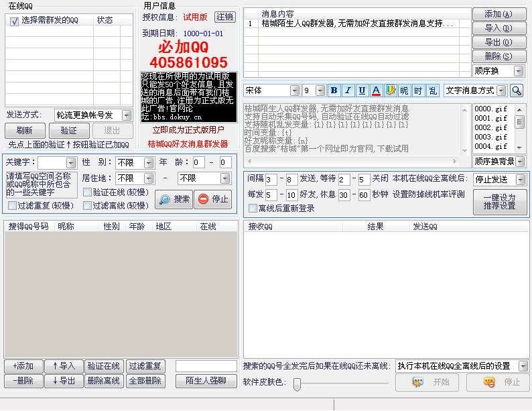Click the 全部删除 button
This screenshot has height=411, width=532.
click(145, 381)
